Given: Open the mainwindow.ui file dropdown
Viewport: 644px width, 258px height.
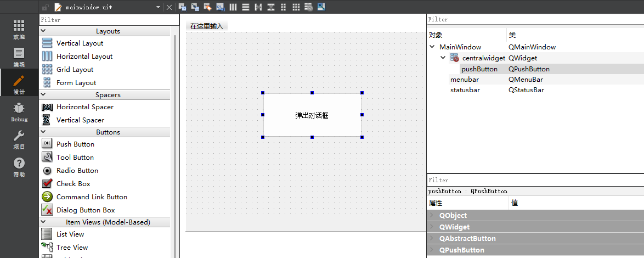Looking at the screenshot, I should [x=159, y=7].
